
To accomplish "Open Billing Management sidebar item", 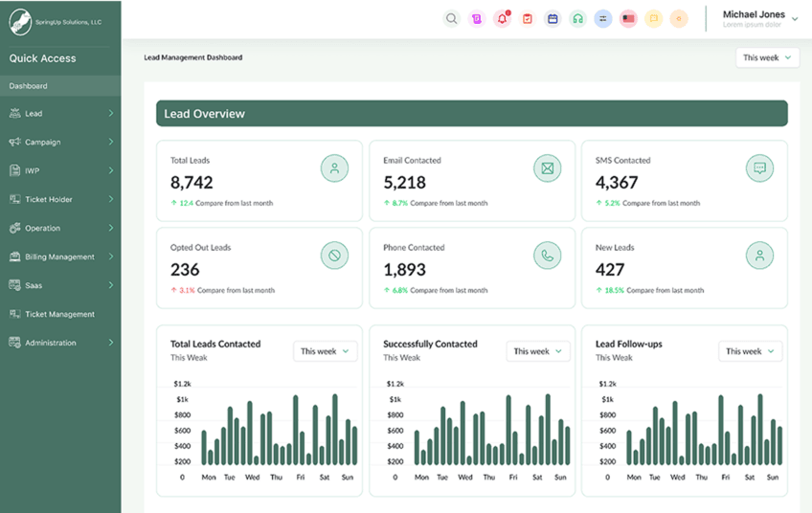I will click(60, 256).
